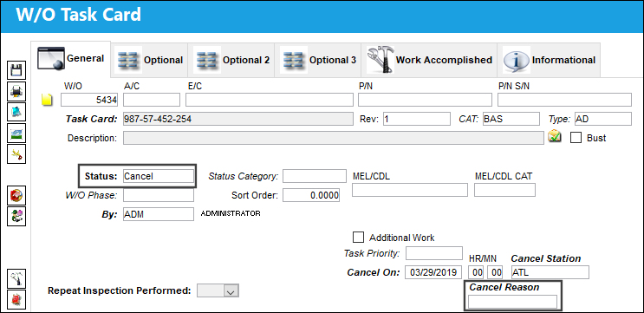Click the Cancel On date field

[x=433, y=272]
